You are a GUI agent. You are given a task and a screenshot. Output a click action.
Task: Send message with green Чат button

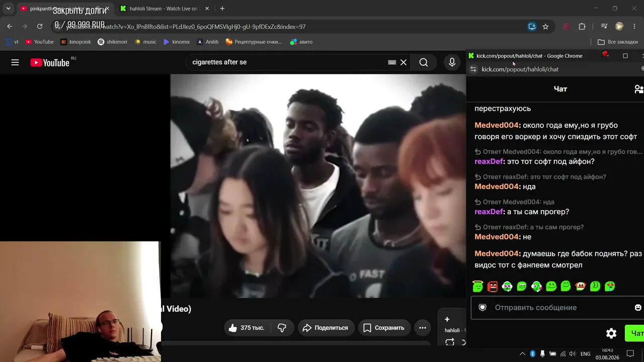click(635, 333)
